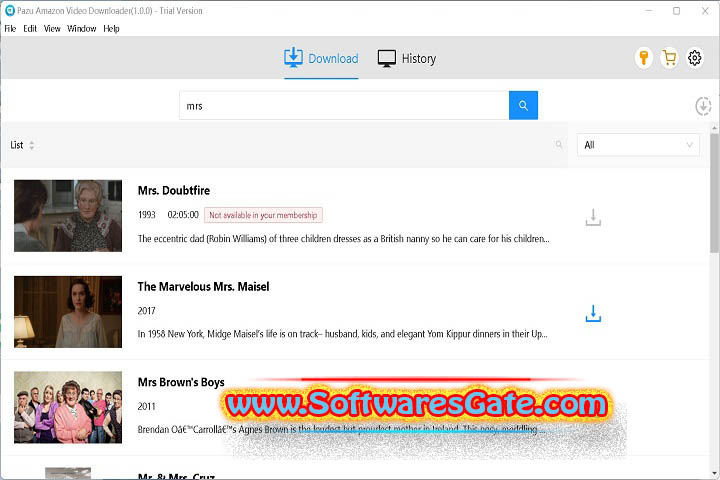720x480 pixels.
Task: Open the Window menu
Action: point(82,28)
